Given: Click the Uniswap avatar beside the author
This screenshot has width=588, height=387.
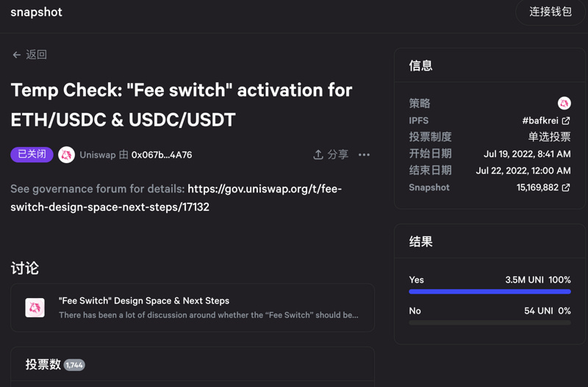Looking at the screenshot, I should point(66,155).
